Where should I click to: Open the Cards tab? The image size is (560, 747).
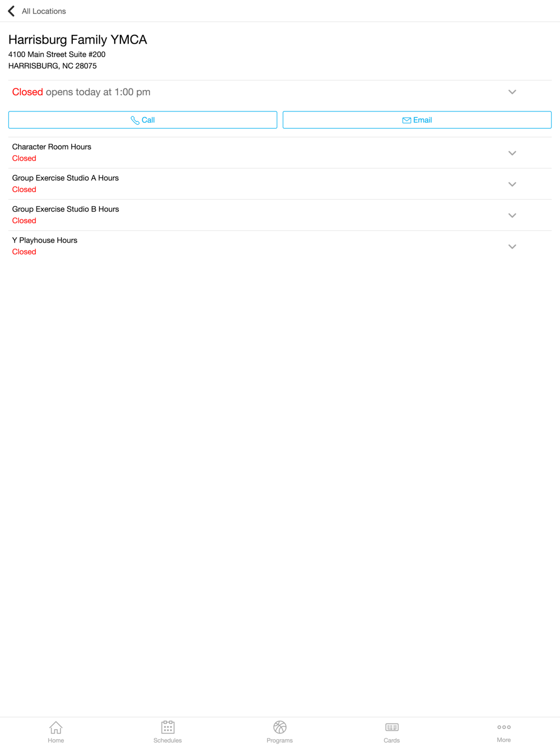coord(391,732)
